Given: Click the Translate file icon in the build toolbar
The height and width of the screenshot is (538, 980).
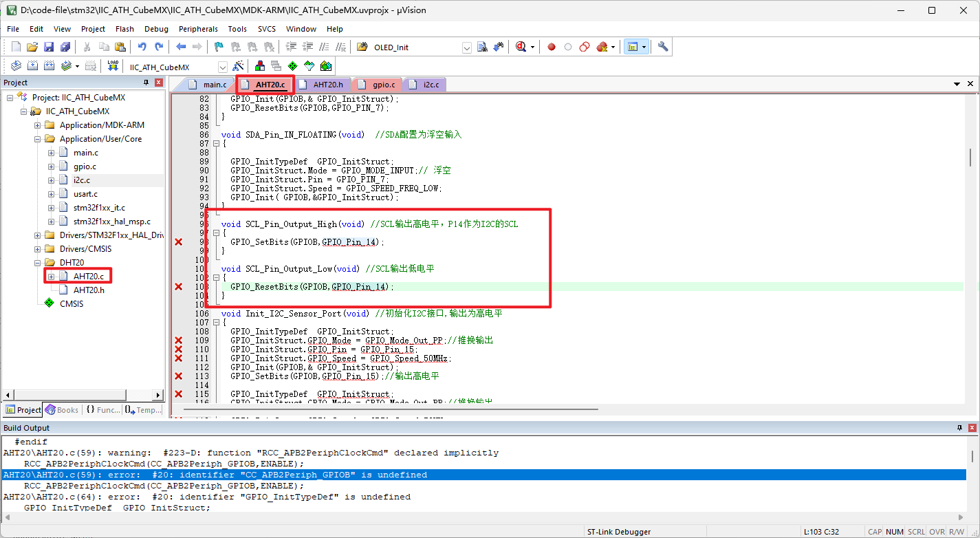Looking at the screenshot, I should pos(16,66).
